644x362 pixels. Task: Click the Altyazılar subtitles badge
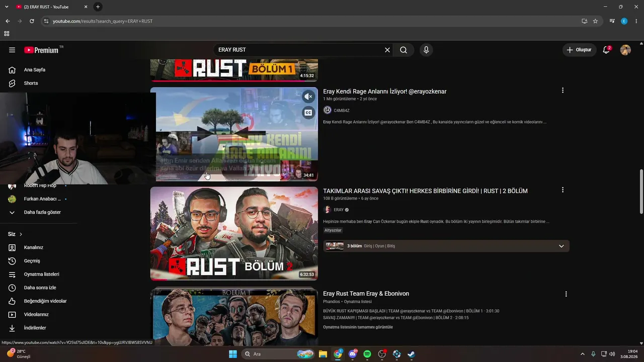click(x=333, y=230)
